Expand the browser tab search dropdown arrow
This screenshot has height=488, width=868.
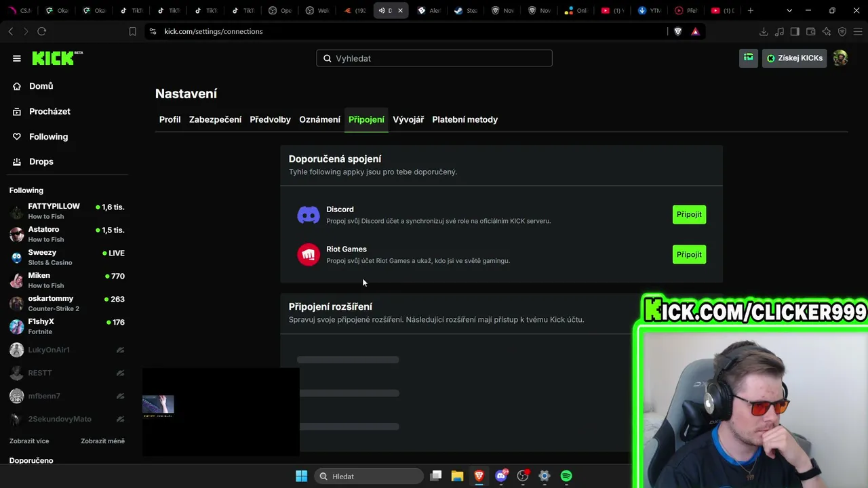coord(789,10)
